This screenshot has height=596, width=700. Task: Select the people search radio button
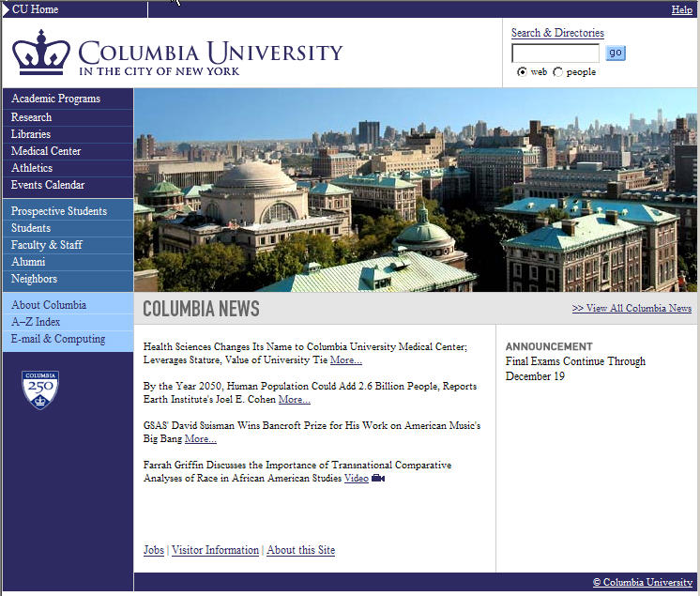point(557,72)
